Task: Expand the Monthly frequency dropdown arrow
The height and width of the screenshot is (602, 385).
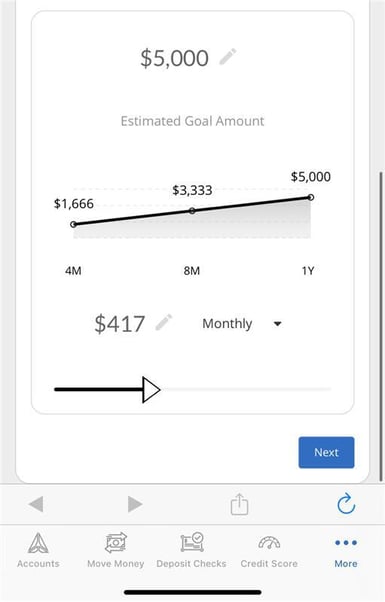Action: [x=278, y=324]
